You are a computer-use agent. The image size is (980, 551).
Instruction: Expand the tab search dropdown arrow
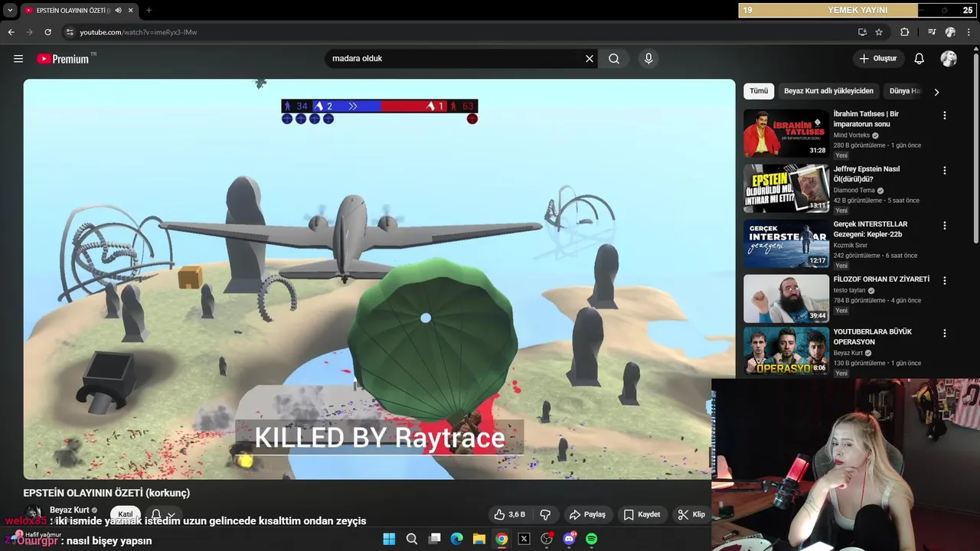click(x=10, y=11)
